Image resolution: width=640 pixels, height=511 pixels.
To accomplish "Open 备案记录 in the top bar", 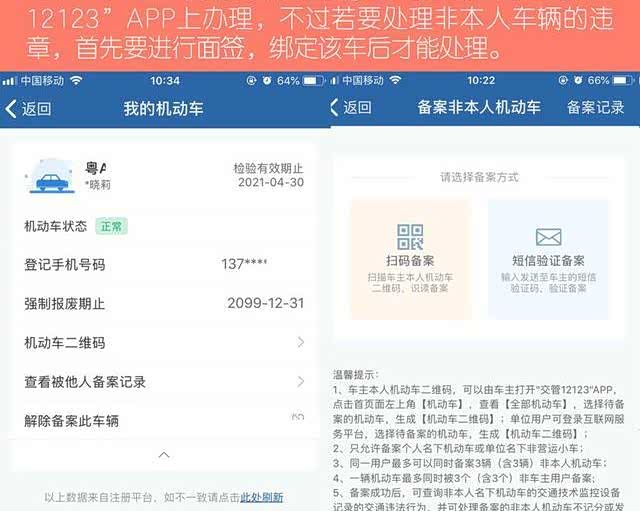I will pyautogui.click(x=595, y=108).
